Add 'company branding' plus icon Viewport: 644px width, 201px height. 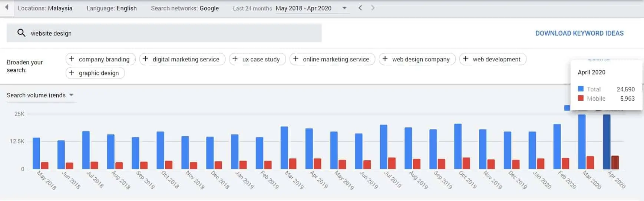(72, 59)
